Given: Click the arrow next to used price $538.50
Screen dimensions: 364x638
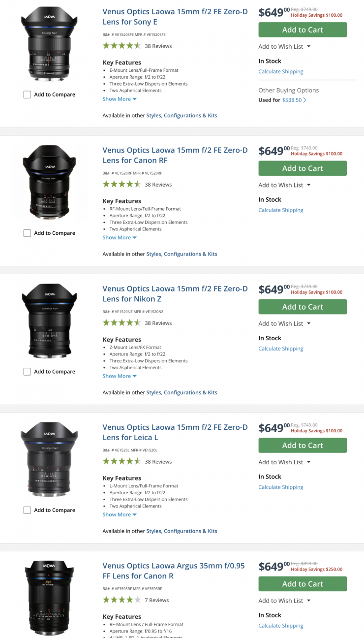Looking at the screenshot, I should [305, 100].
